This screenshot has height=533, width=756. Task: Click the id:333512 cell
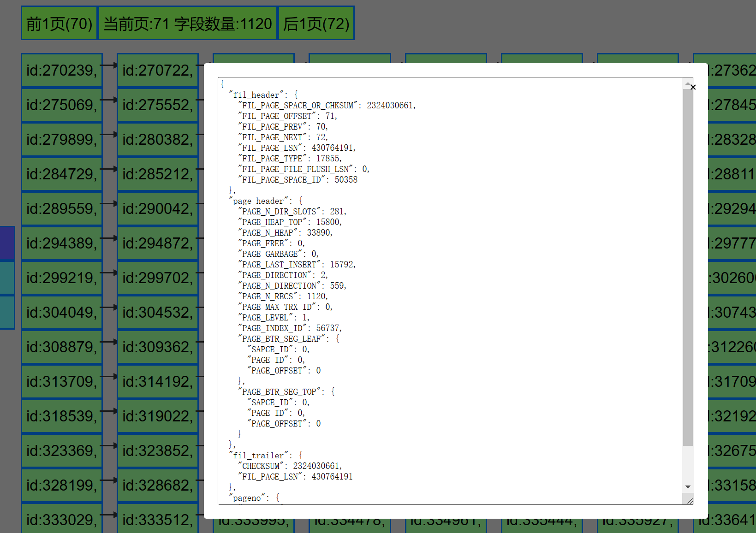click(158, 519)
